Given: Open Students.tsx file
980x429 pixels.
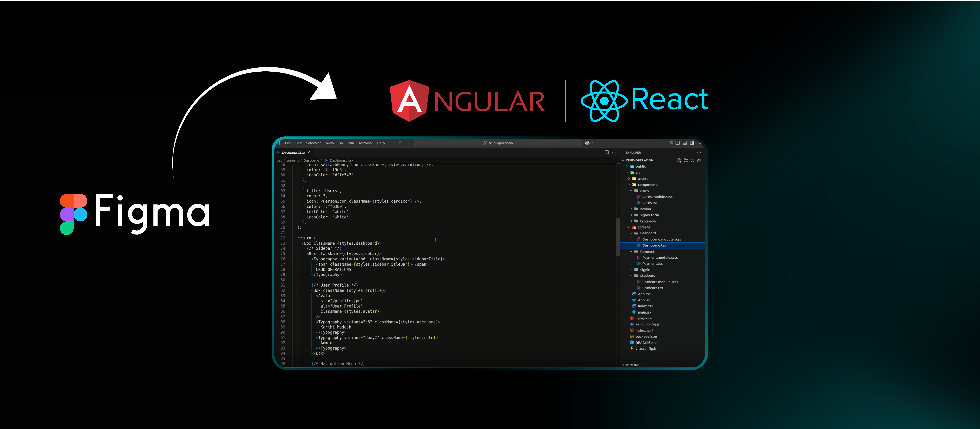Looking at the screenshot, I should coord(663,288).
